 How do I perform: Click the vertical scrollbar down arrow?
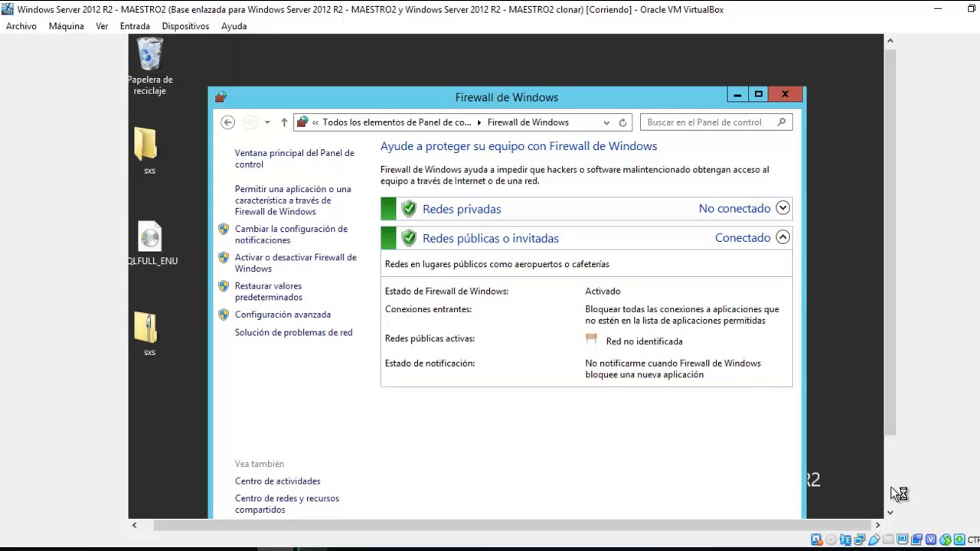click(x=890, y=512)
